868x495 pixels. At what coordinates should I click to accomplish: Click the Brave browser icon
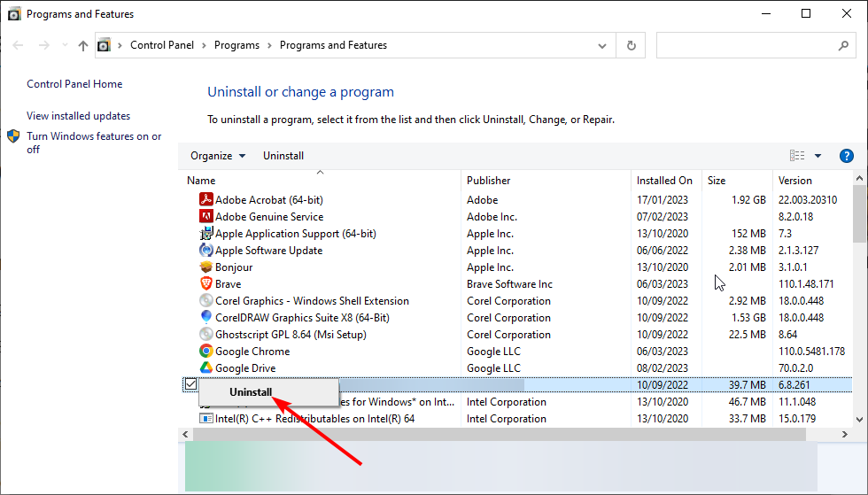click(x=205, y=283)
